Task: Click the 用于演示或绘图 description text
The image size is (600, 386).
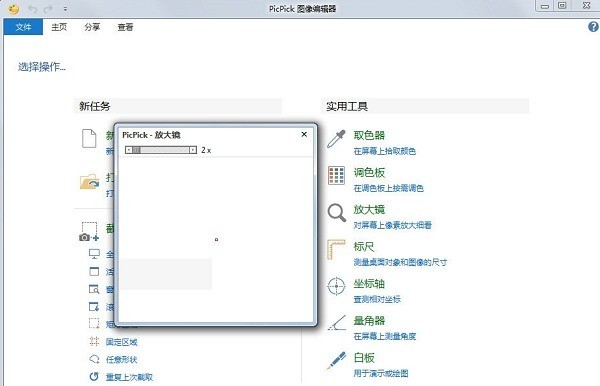Action: pyautogui.click(x=381, y=373)
